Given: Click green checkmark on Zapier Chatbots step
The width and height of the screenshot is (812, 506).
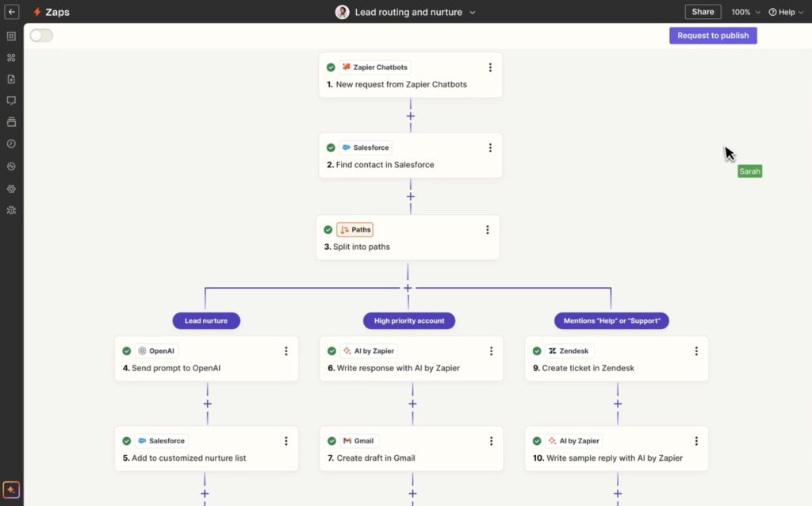Looking at the screenshot, I should pos(331,67).
